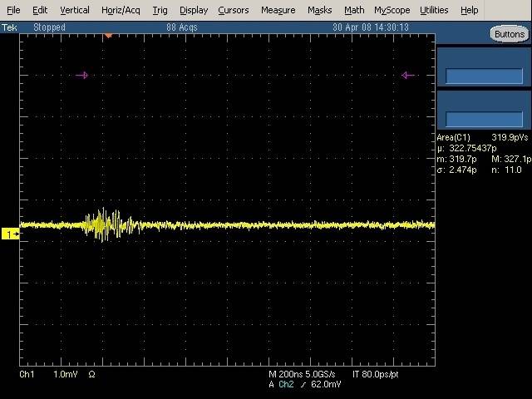Click the Buttons button at top right
Screen dimensions: 532x399
point(508,34)
